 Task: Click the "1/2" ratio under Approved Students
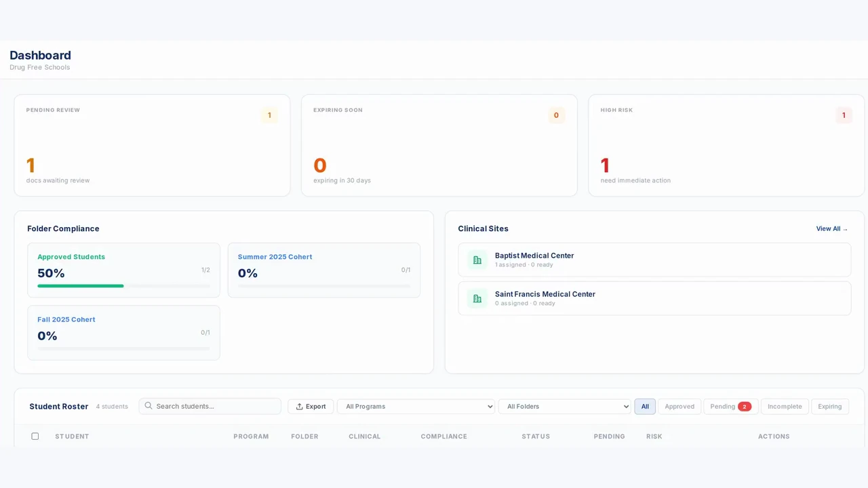(x=205, y=270)
